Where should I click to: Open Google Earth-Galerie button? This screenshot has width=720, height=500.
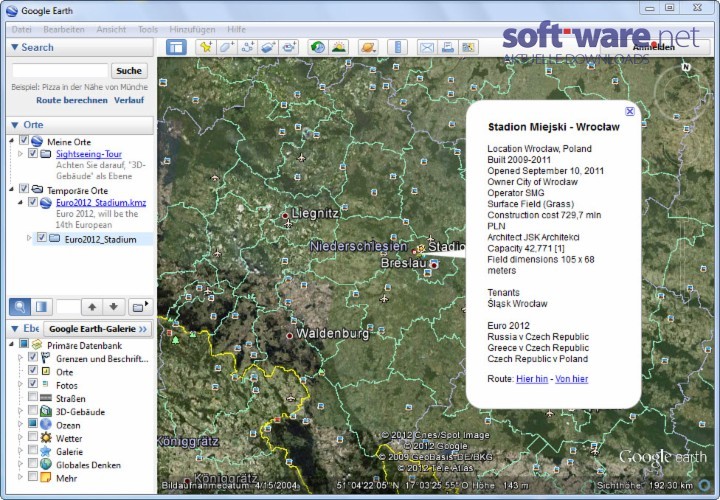(98, 329)
